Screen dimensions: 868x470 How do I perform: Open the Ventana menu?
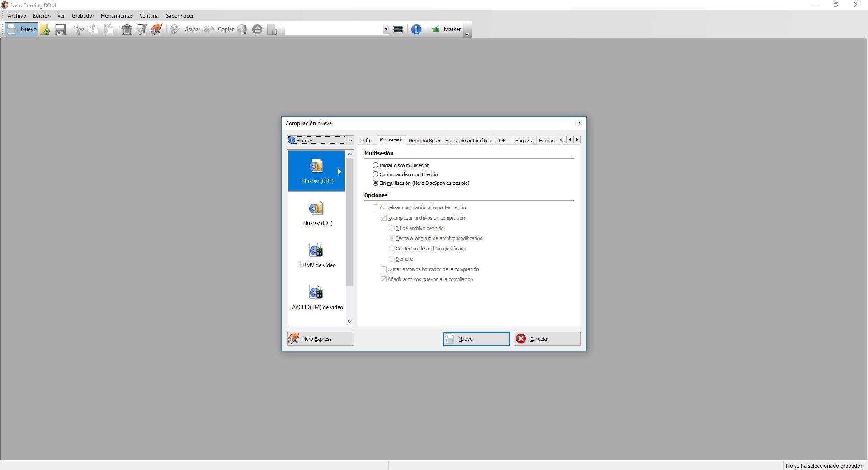tap(149, 16)
